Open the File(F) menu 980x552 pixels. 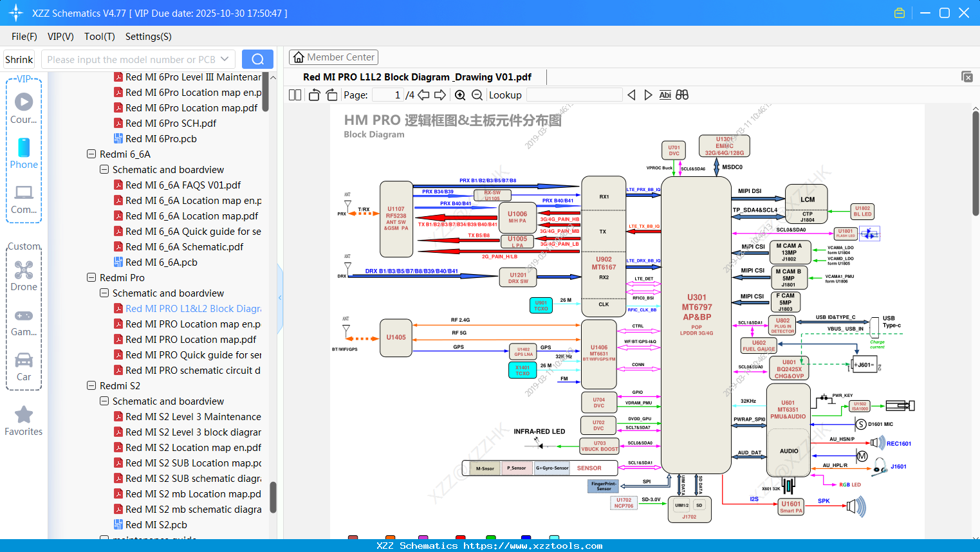coord(24,37)
